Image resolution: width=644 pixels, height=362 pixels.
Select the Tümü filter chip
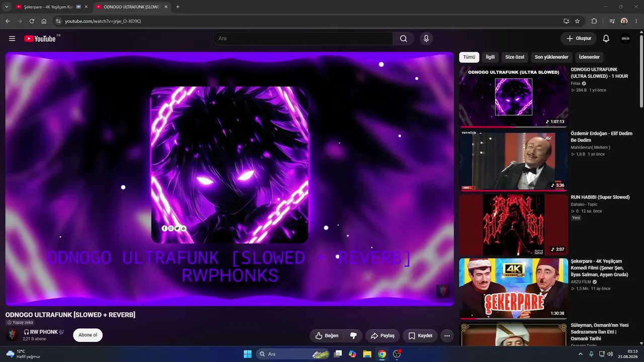[x=469, y=57]
